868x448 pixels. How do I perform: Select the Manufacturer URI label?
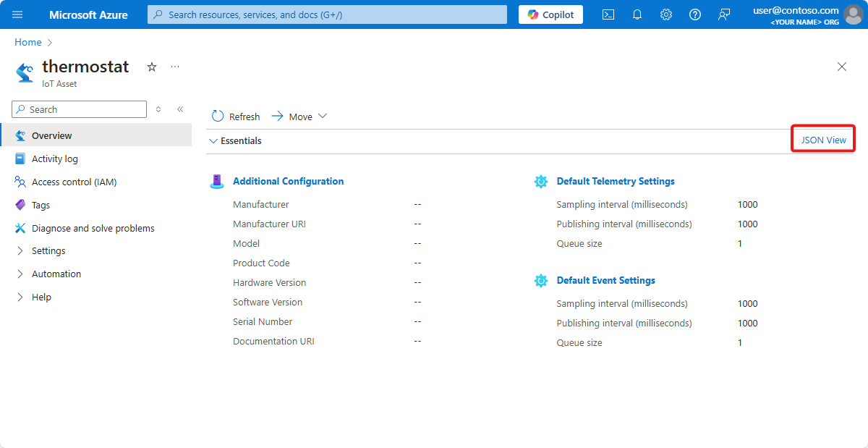(269, 224)
